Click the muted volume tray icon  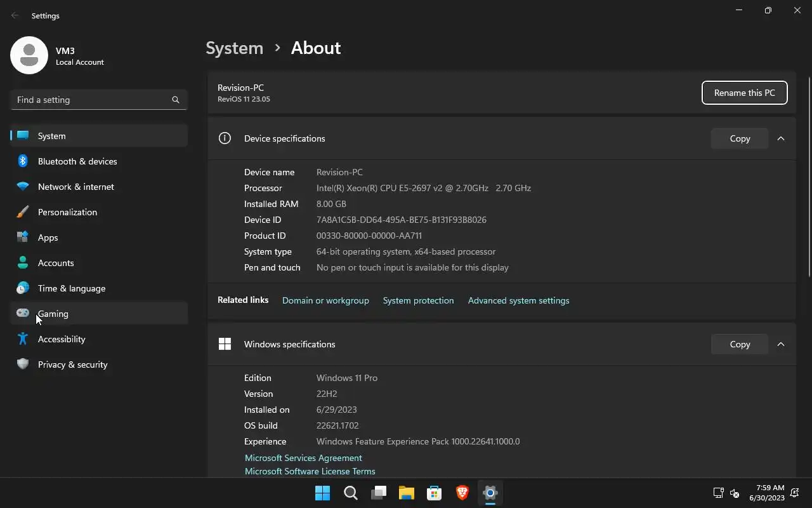click(735, 493)
